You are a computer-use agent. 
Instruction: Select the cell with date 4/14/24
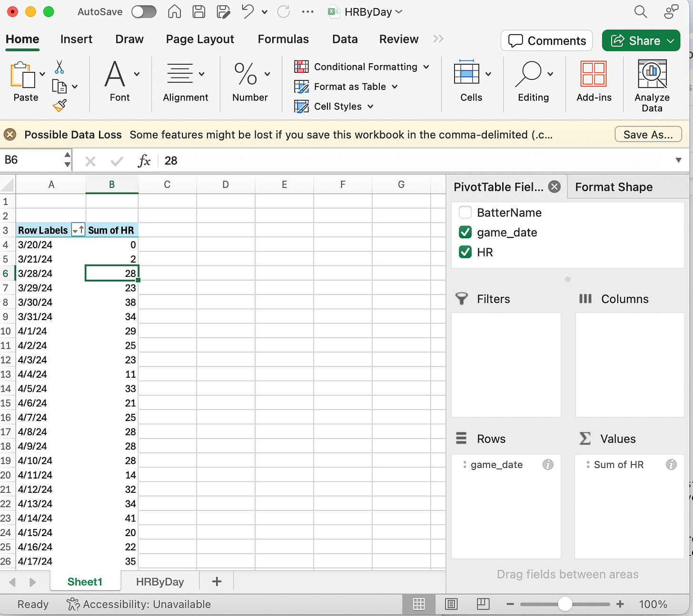(51, 518)
